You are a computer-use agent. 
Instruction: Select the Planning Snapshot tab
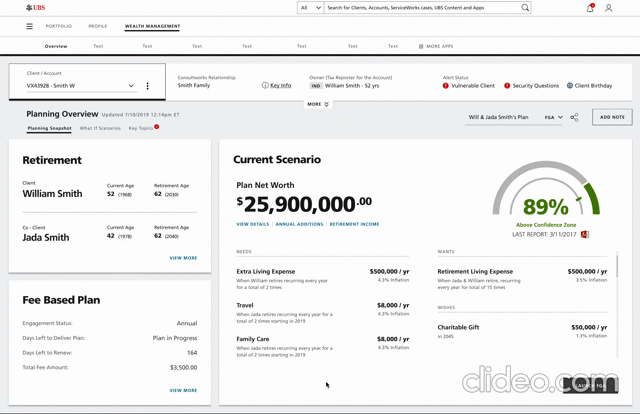[x=49, y=128]
